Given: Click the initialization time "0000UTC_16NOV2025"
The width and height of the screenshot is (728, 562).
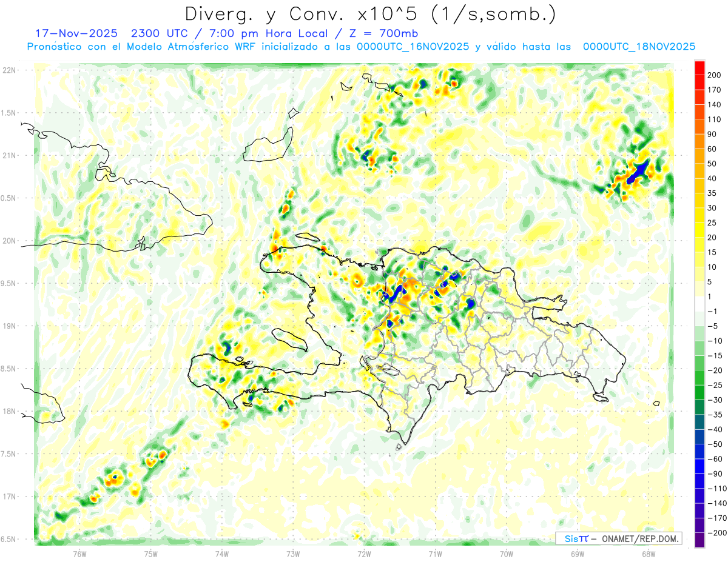Looking at the screenshot, I should 413,47.
